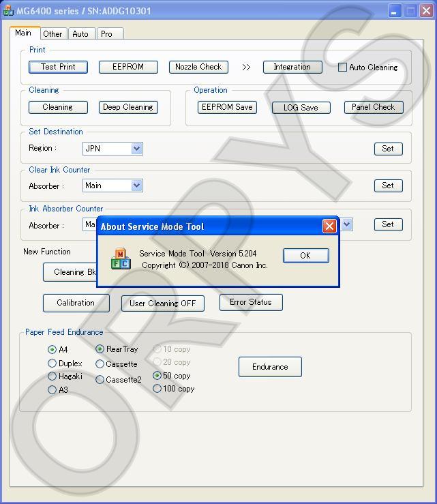Image resolution: width=437 pixels, height=504 pixels.
Task: Click the 'Copyright (C) 2007-2018 Canon Inc.' text
Action: [x=205, y=265]
